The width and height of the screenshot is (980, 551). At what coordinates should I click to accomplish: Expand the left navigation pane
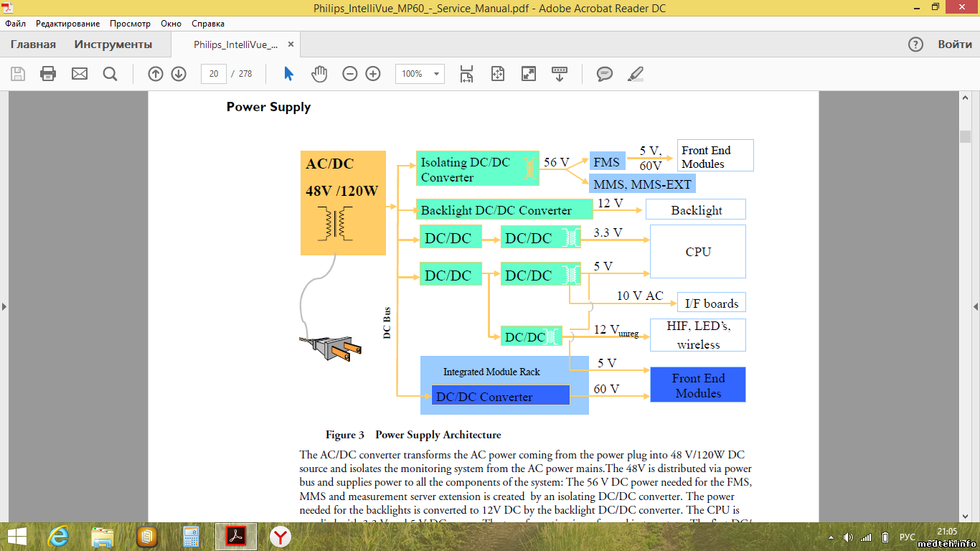click(x=4, y=306)
